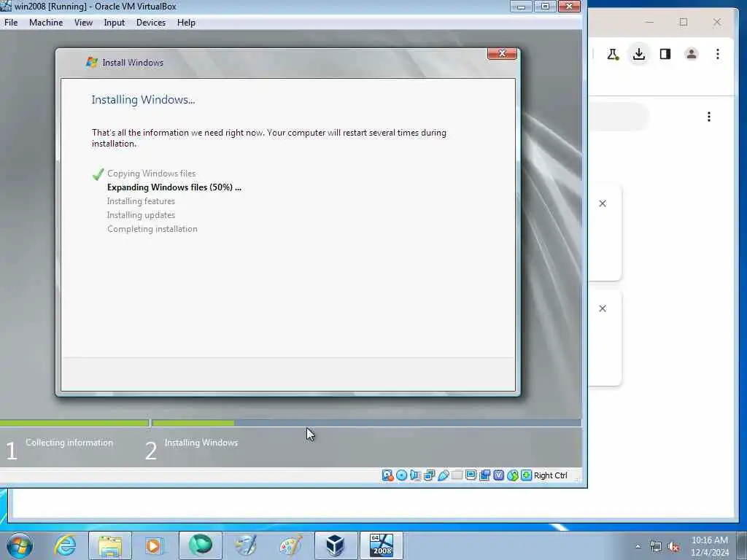Open the Help menu
Screen dimensions: 747x560
(x=186, y=23)
